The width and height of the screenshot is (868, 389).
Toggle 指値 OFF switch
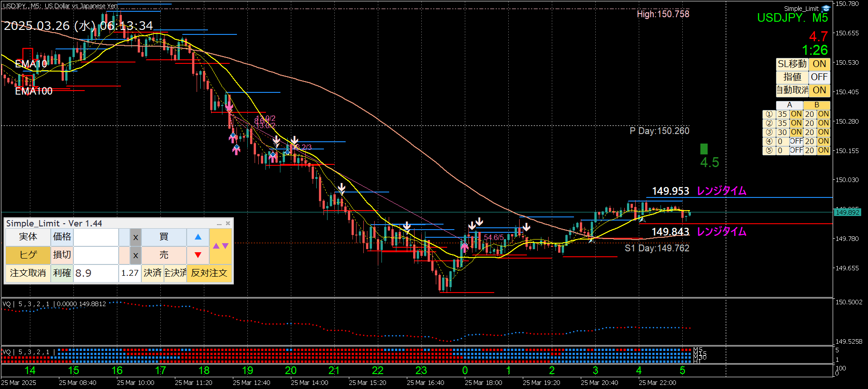tap(819, 77)
